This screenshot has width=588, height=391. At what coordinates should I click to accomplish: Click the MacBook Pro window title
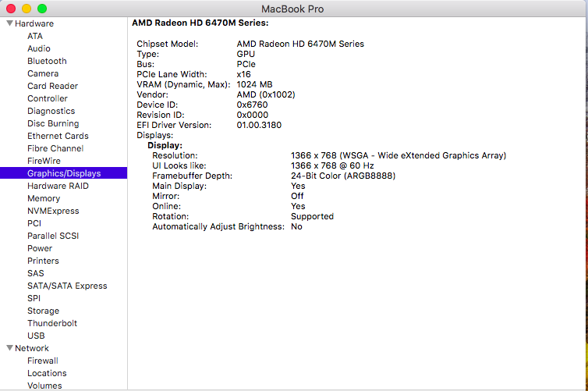tap(292, 9)
